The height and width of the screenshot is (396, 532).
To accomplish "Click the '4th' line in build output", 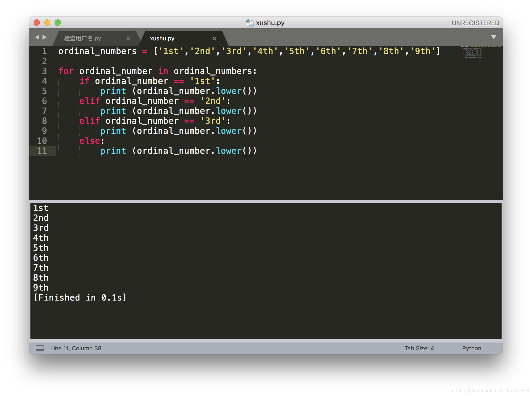I will (x=41, y=238).
